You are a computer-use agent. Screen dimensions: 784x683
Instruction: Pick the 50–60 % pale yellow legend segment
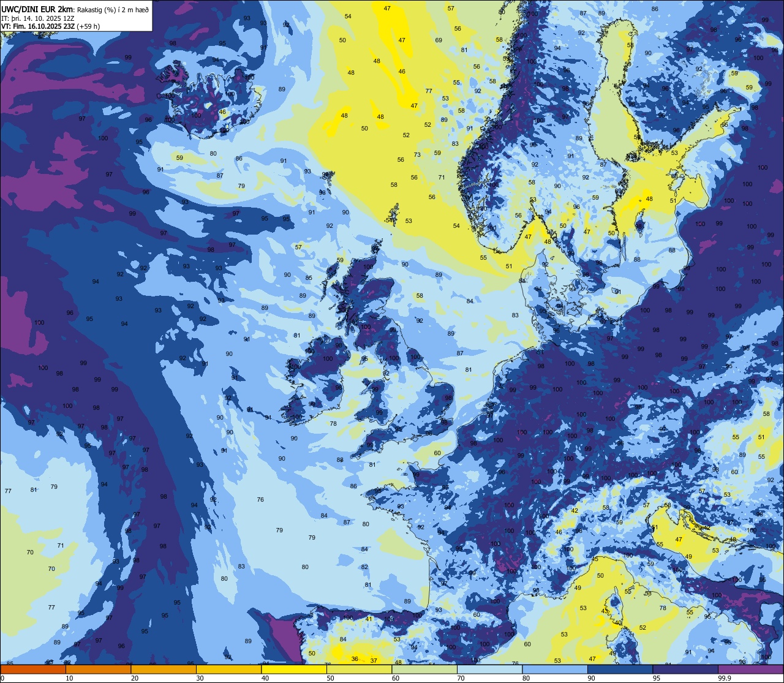(x=359, y=670)
